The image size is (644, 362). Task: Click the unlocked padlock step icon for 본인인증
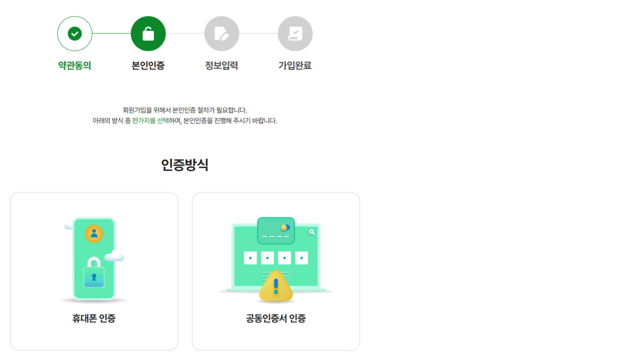click(x=148, y=34)
